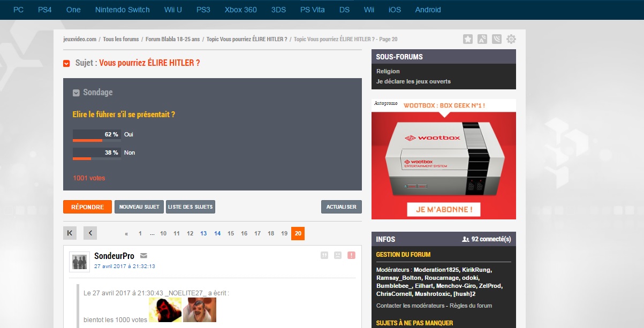This screenshot has width=644, height=328.
Task: Report the post using red exclamation icon
Action: tap(351, 255)
